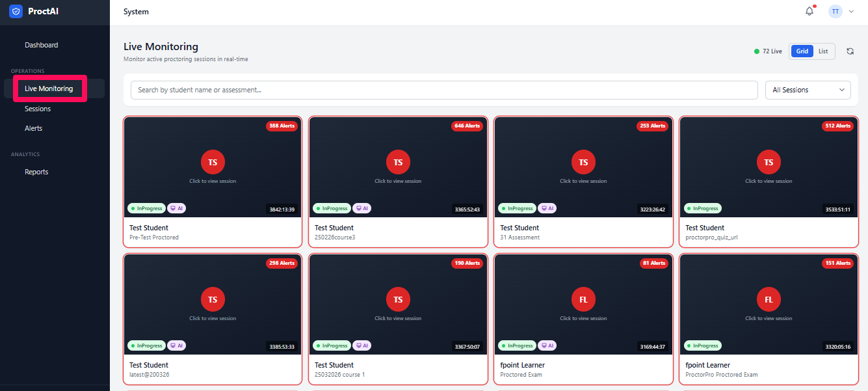Click Test Student name above latest@200326
The height and width of the screenshot is (391, 868).
tap(149, 365)
